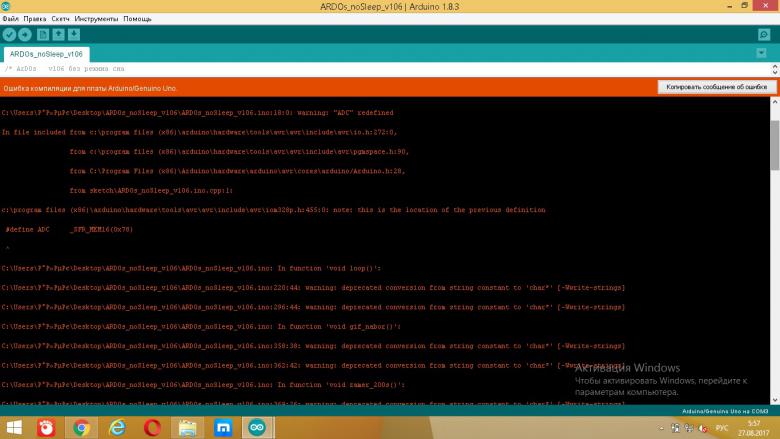
Task: Click the console scrollbar down arrow
Action: [x=775, y=400]
